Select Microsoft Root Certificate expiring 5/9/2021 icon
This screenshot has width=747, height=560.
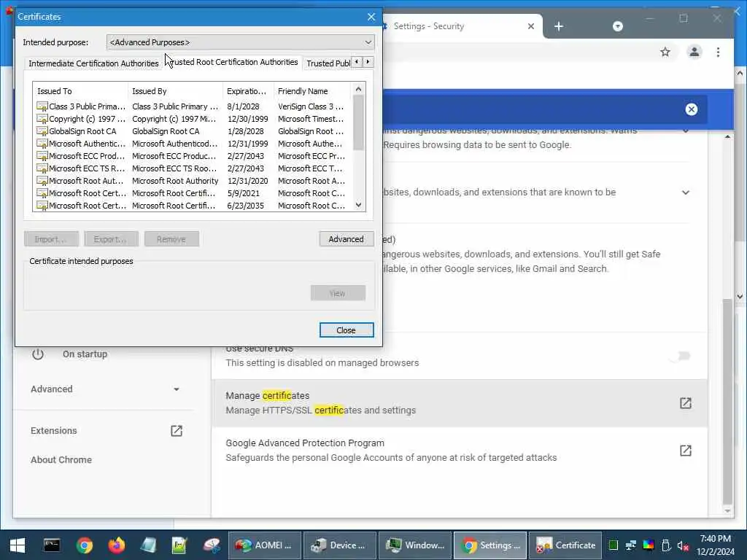pyautogui.click(x=42, y=192)
